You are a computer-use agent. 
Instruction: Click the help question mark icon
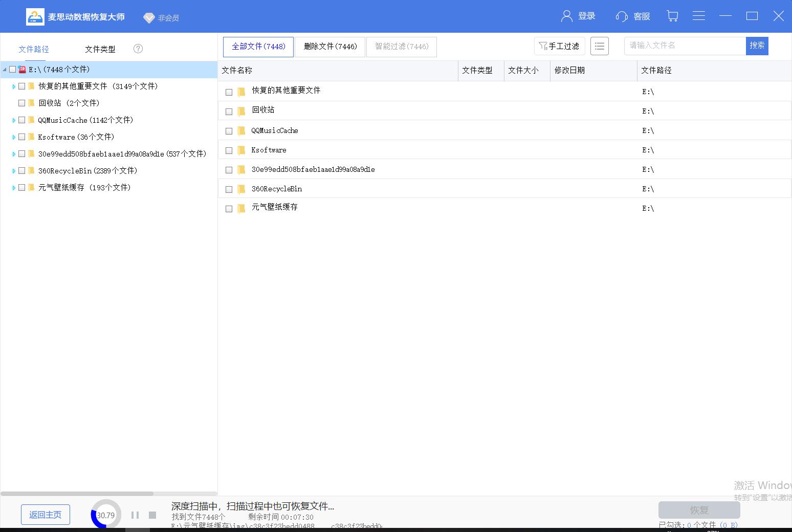[138, 49]
